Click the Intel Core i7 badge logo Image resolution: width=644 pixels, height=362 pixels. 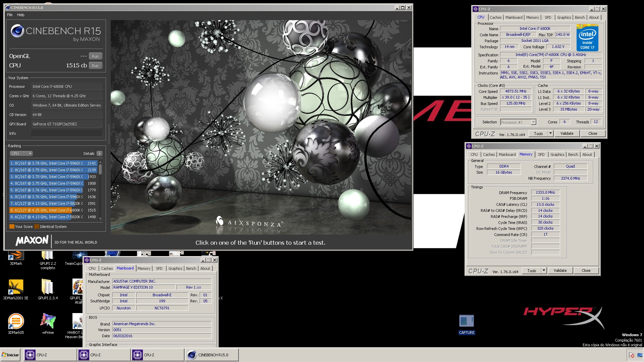point(587,38)
